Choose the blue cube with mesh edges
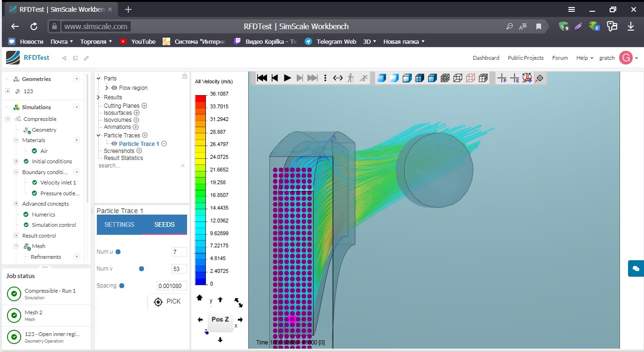Viewport: 644px width, 352px height. coord(420,78)
